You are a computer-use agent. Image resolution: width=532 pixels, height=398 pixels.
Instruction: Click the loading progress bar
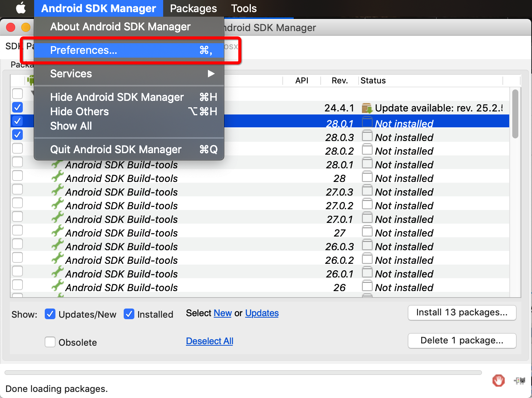point(243,373)
